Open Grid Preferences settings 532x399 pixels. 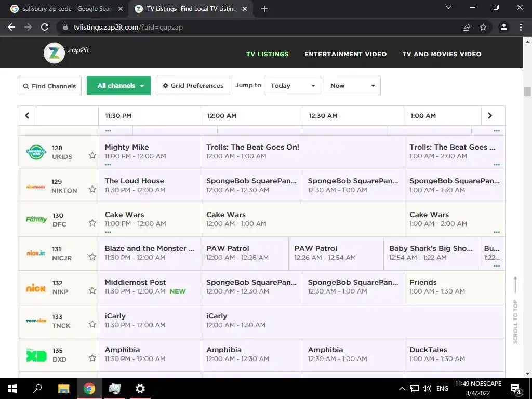coord(193,86)
